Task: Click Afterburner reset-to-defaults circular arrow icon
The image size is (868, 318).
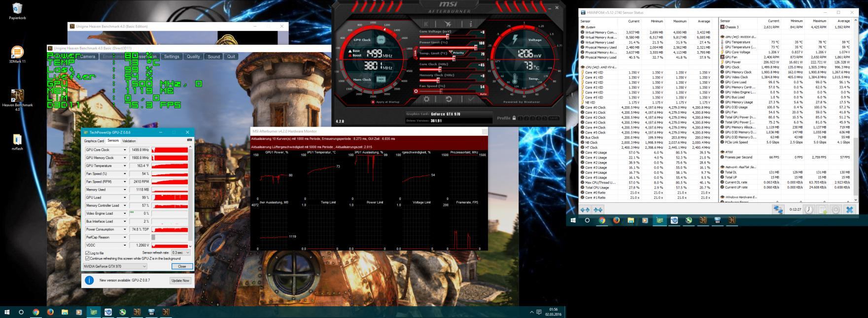Action: tap(449, 99)
